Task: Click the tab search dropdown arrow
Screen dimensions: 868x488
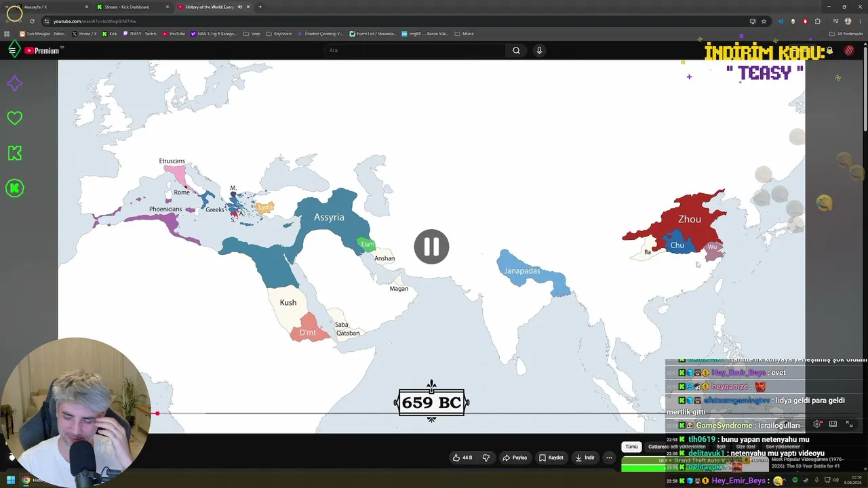Action: coord(8,7)
